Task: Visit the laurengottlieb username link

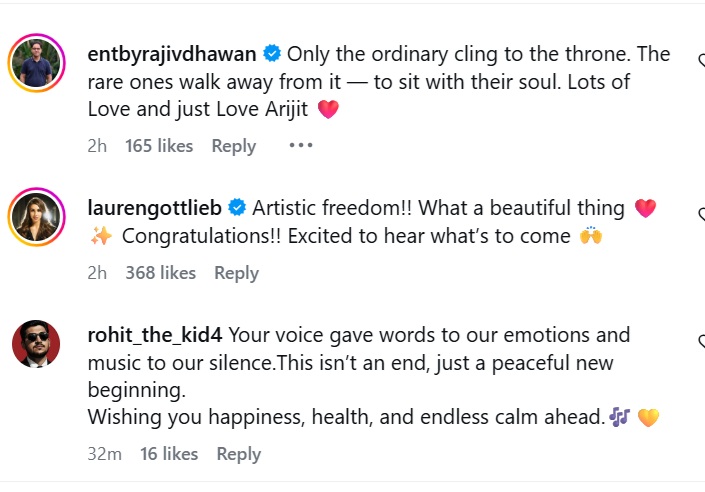Action: pyautogui.click(x=156, y=208)
